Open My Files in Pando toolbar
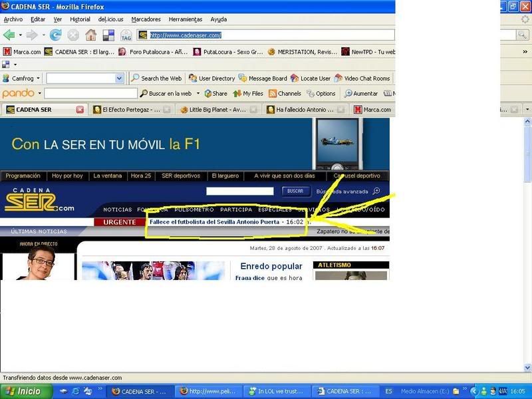Viewport: 532px width, 399px height. point(248,94)
